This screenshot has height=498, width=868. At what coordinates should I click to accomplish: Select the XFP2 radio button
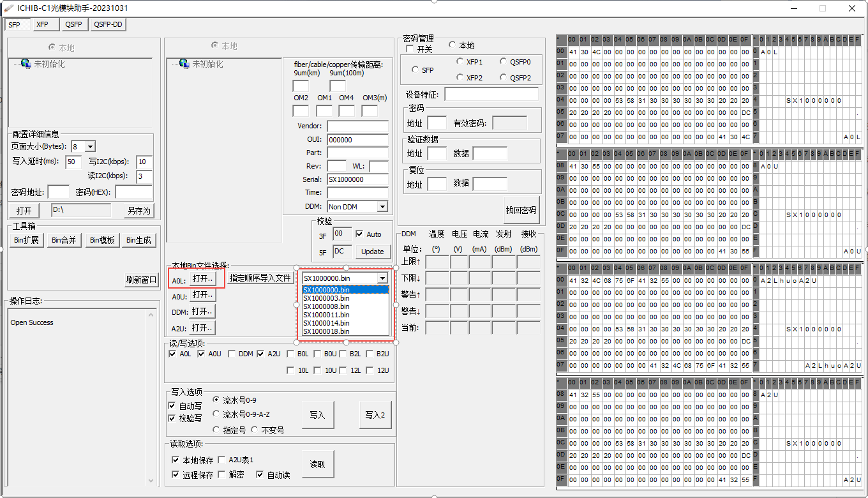pyautogui.click(x=460, y=77)
